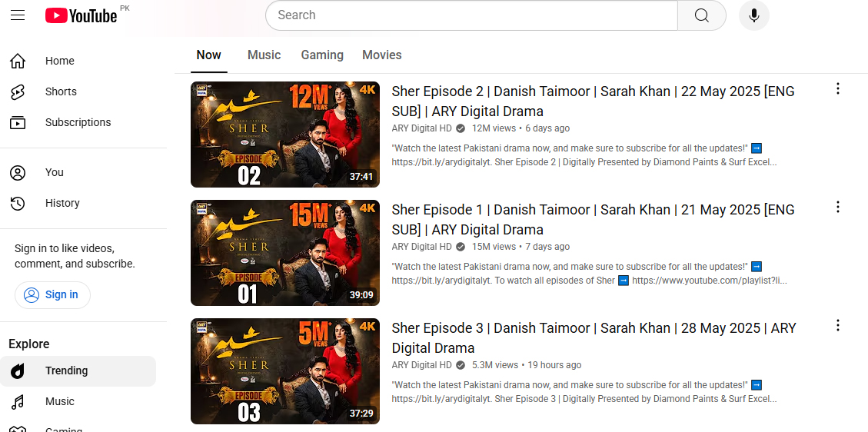Click the Episode 02 thumbnail
The width and height of the screenshot is (868, 432).
point(285,135)
